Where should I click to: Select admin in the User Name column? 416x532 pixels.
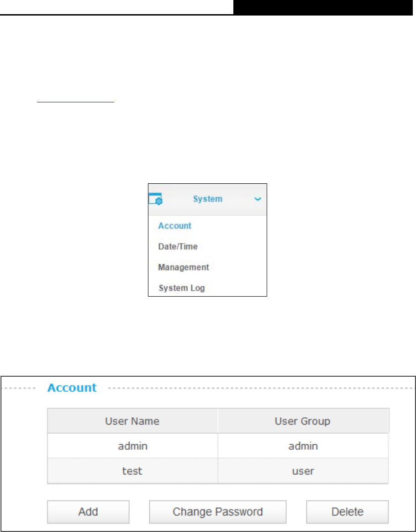132,446
